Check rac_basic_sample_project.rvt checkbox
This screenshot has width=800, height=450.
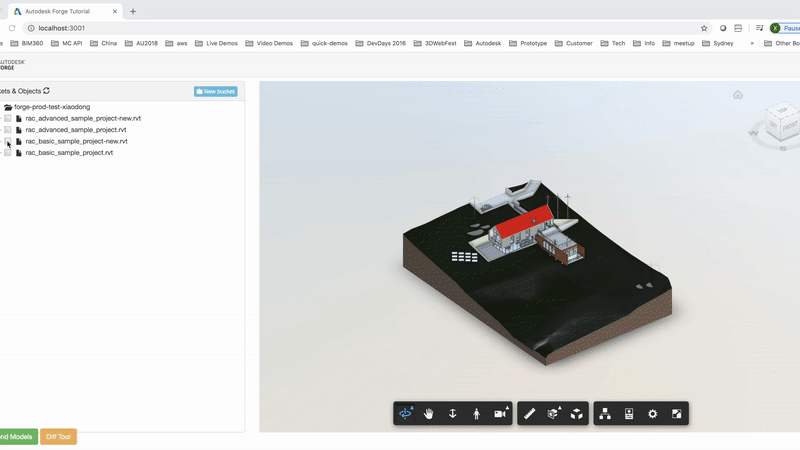click(x=8, y=153)
